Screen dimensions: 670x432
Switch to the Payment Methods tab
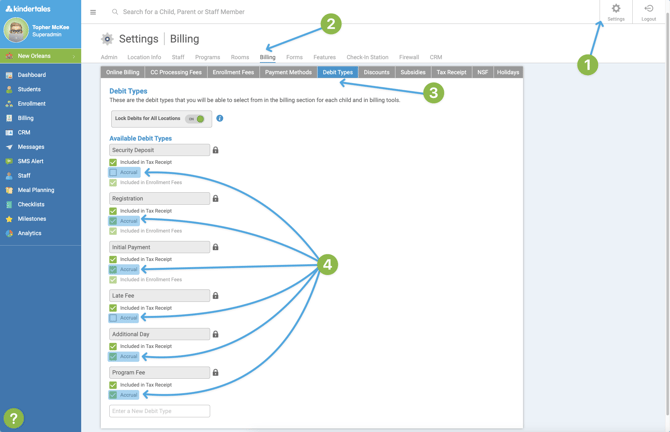[288, 72]
